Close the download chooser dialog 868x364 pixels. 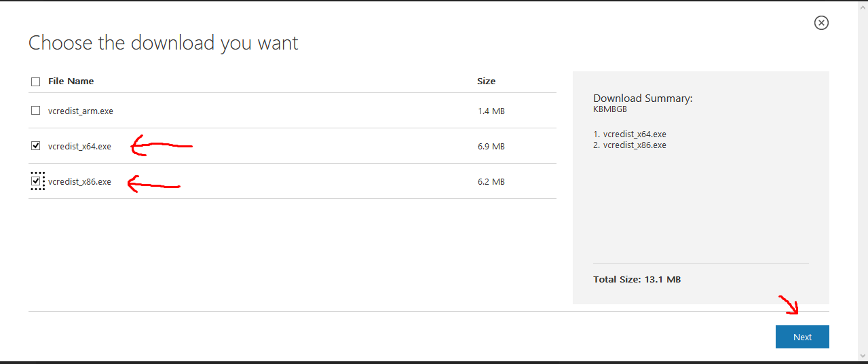click(821, 23)
